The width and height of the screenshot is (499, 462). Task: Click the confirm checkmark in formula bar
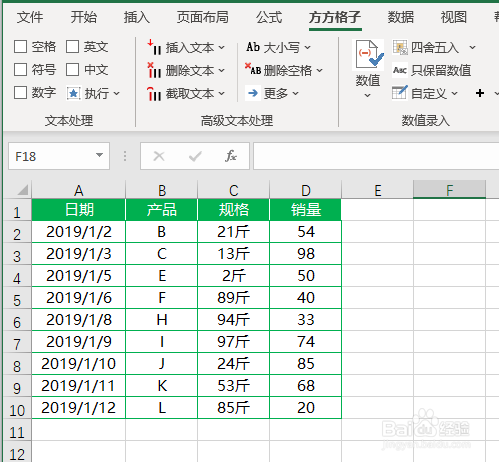pos(195,156)
